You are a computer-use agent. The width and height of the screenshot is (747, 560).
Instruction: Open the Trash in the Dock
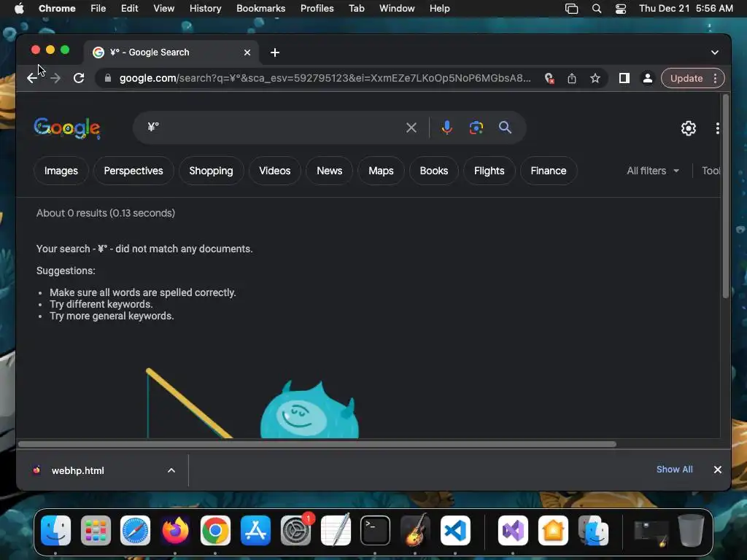click(x=692, y=531)
